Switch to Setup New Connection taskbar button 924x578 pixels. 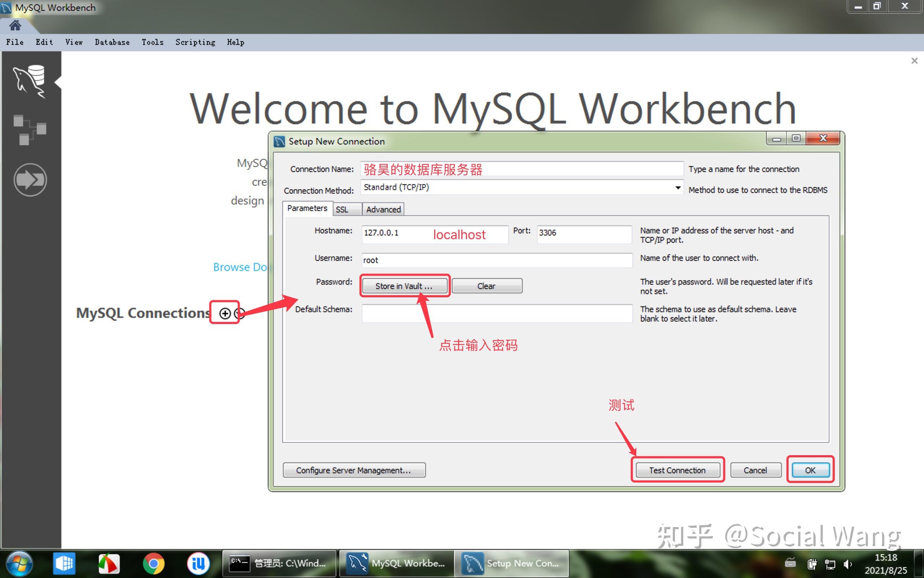[512, 564]
